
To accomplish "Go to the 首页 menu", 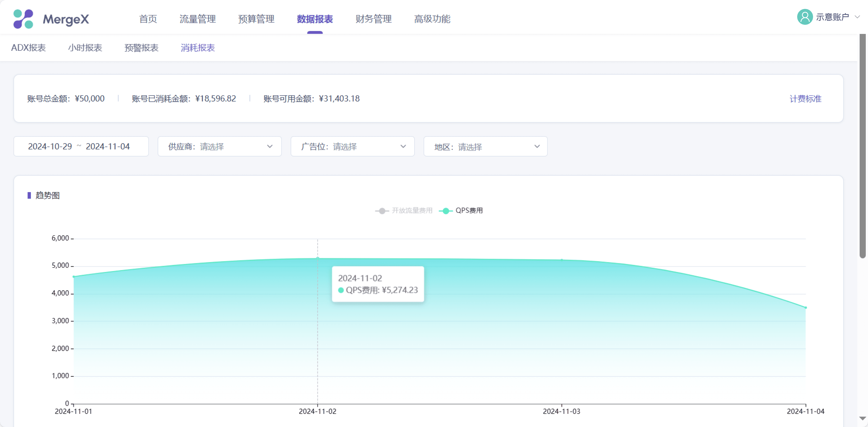I will click(x=148, y=19).
